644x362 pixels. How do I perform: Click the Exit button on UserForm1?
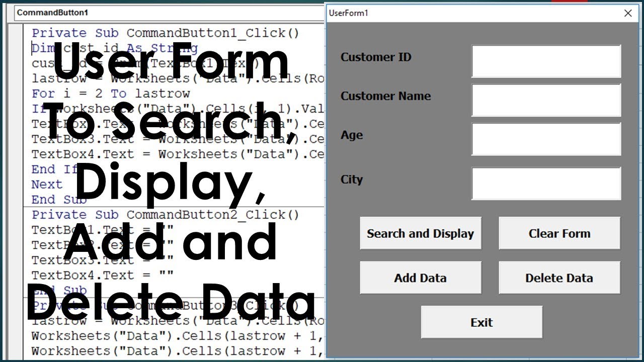coord(482,322)
